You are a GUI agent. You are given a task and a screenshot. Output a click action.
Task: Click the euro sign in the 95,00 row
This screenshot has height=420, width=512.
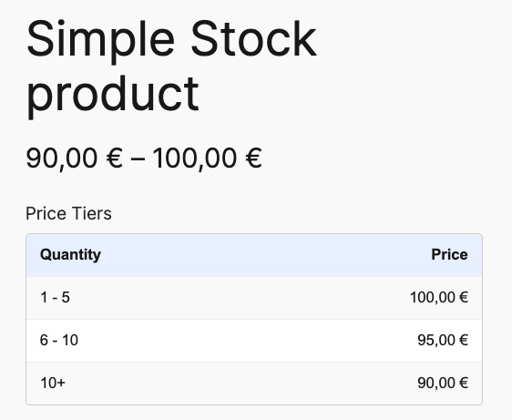(464, 341)
